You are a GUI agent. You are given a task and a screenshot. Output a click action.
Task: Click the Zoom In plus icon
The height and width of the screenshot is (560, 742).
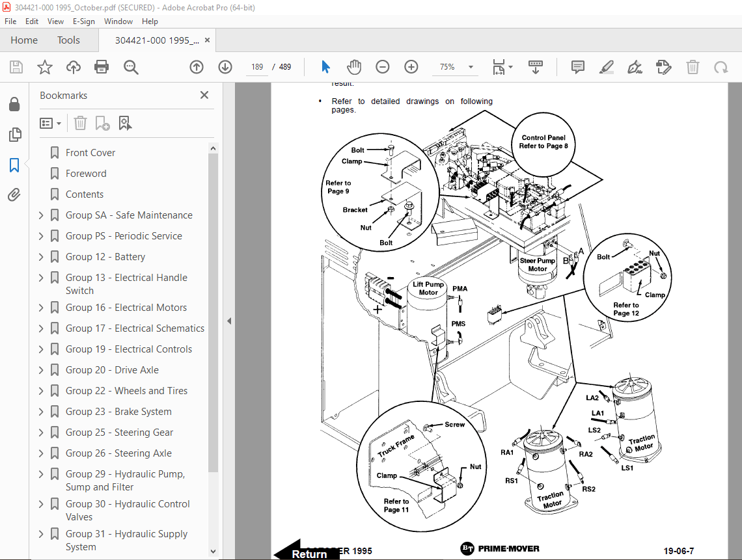tap(411, 67)
